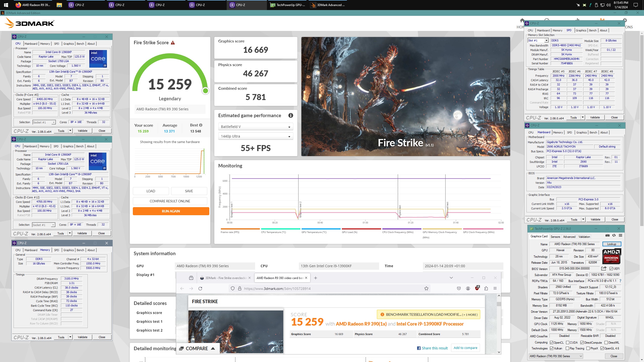This screenshot has width=644, height=362.
Task: Open a new browser tab with plus icon
Action: click(315, 278)
